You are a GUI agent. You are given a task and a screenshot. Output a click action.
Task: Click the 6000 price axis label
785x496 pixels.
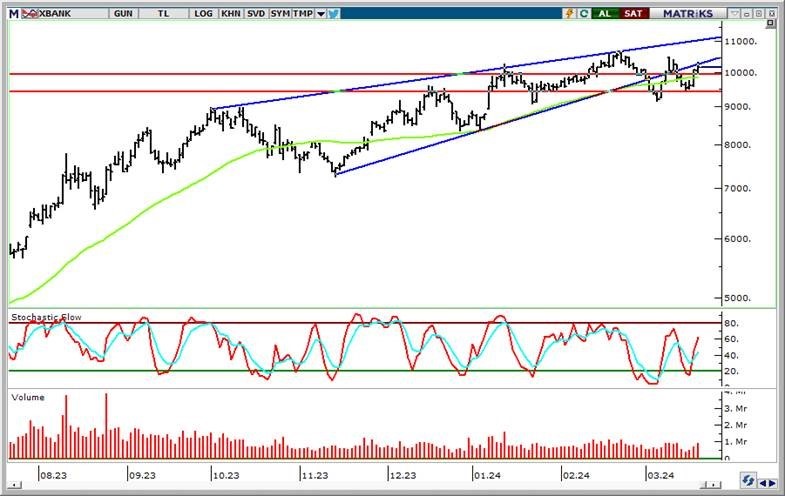point(737,239)
